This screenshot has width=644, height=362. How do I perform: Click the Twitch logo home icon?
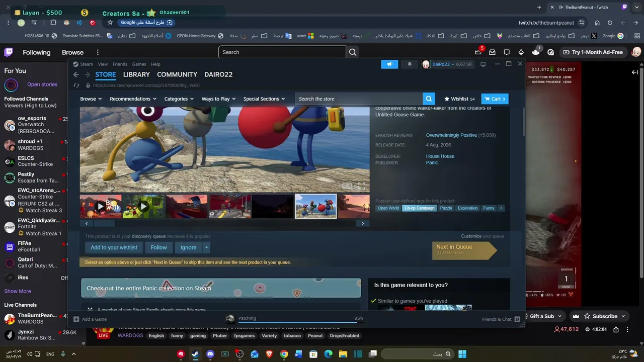point(9,52)
